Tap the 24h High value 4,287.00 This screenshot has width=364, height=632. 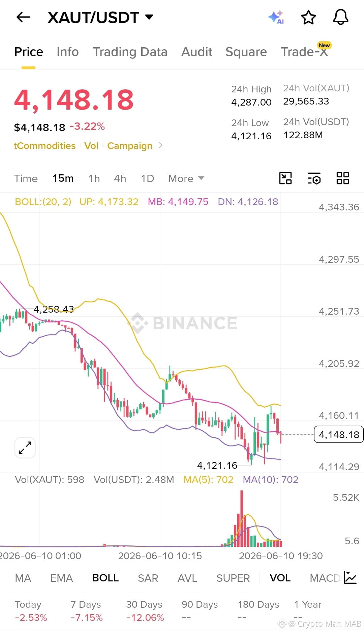[251, 102]
